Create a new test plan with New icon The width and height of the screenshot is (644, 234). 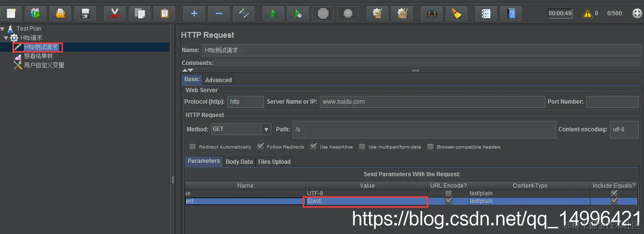pos(11,13)
